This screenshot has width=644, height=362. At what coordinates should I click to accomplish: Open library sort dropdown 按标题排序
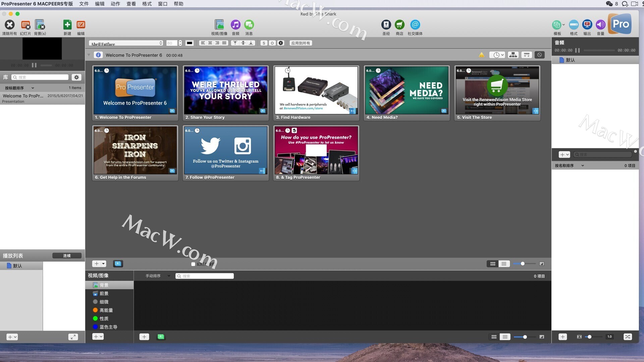point(19,88)
